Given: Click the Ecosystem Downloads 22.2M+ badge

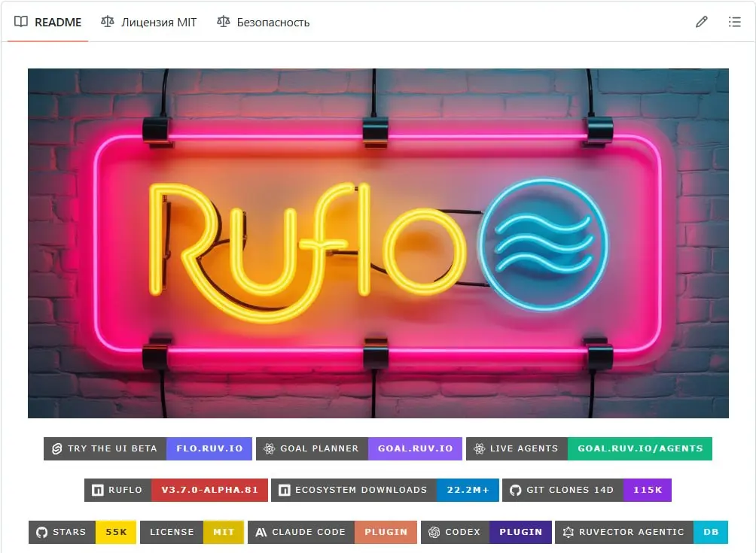Looking at the screenshot, I should point(385,490).
